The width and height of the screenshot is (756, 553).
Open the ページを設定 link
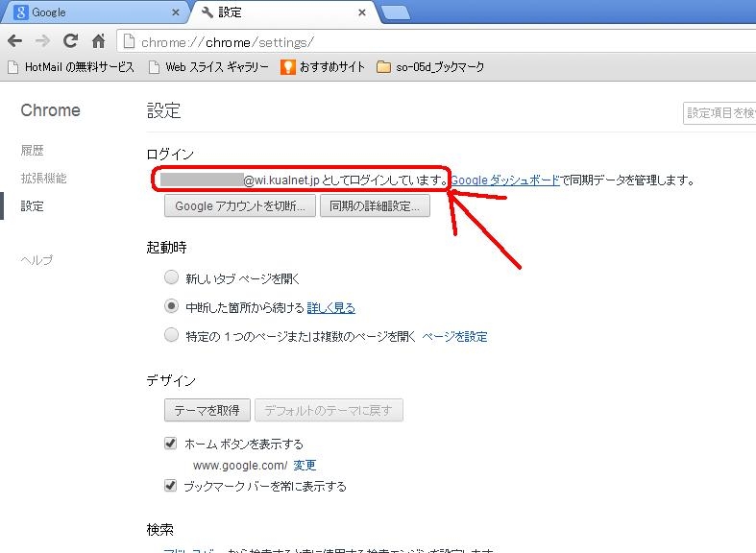click(454, 336)
